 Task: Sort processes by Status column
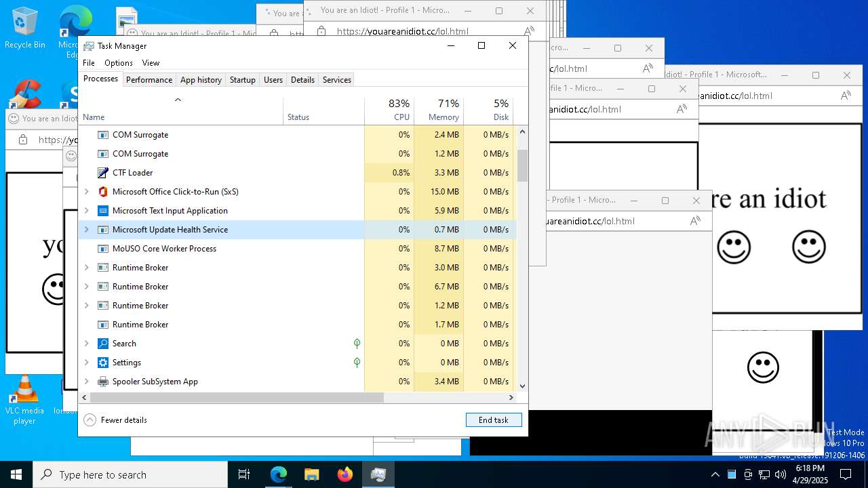pos(323,111)
